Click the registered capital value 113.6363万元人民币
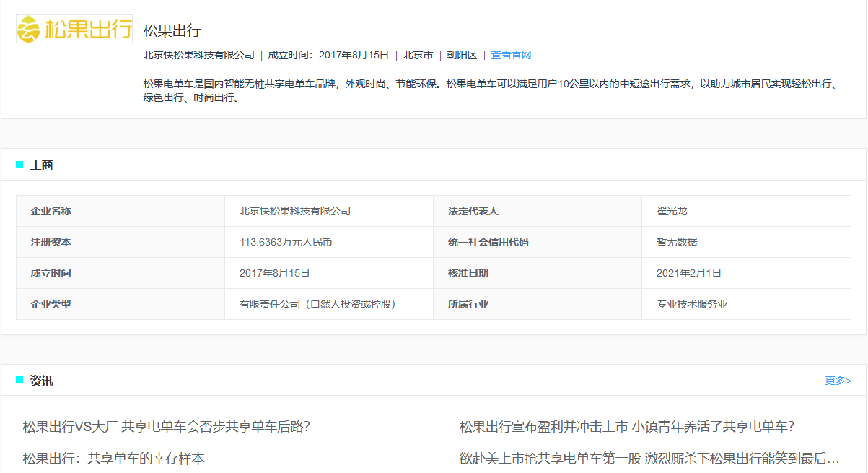This screenshot has width=868, height=473. pyautogui.click(x=286, y=242)
